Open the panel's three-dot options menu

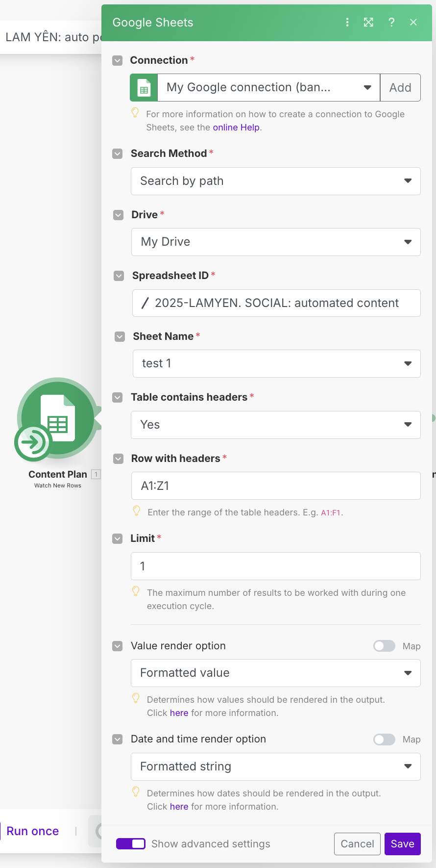347,23
